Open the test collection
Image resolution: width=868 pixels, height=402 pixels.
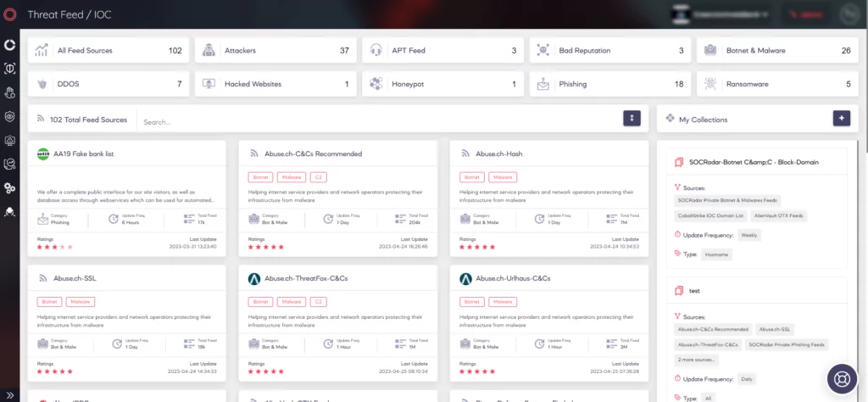(695, 290)
